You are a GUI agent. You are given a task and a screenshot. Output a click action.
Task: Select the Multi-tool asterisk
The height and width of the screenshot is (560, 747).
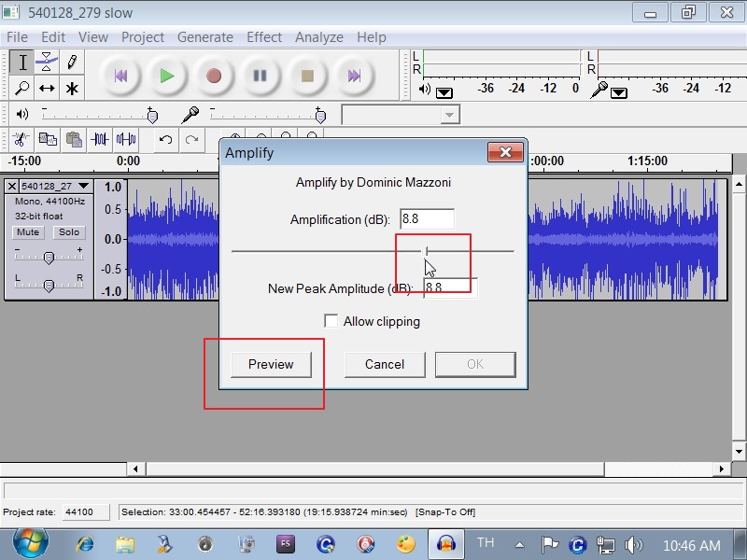pos(72,88)
